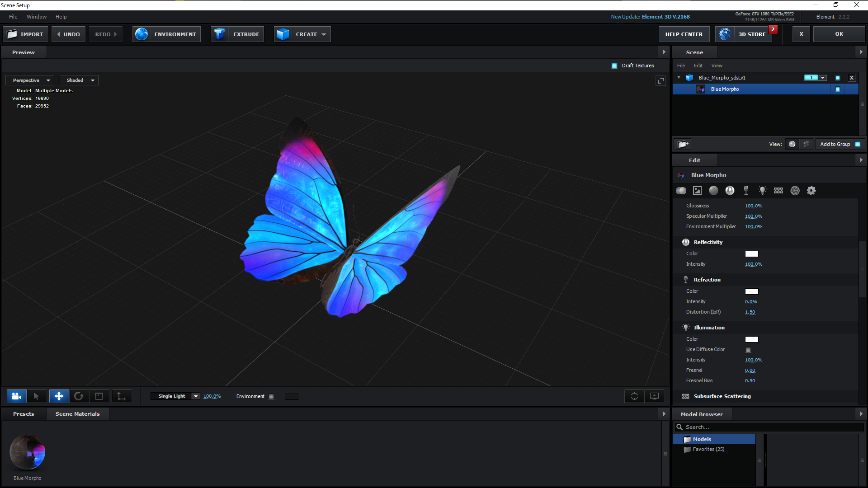The image size is (868, 488).
Task: Open the Shaded display mode dropdown
Action: [x=79, y=80]
